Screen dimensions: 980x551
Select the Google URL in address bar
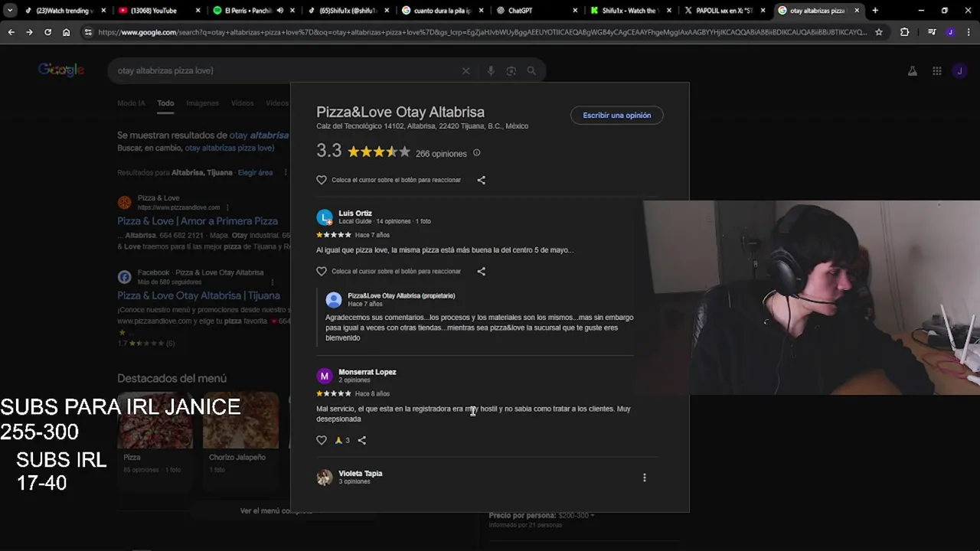pos(482,32)
